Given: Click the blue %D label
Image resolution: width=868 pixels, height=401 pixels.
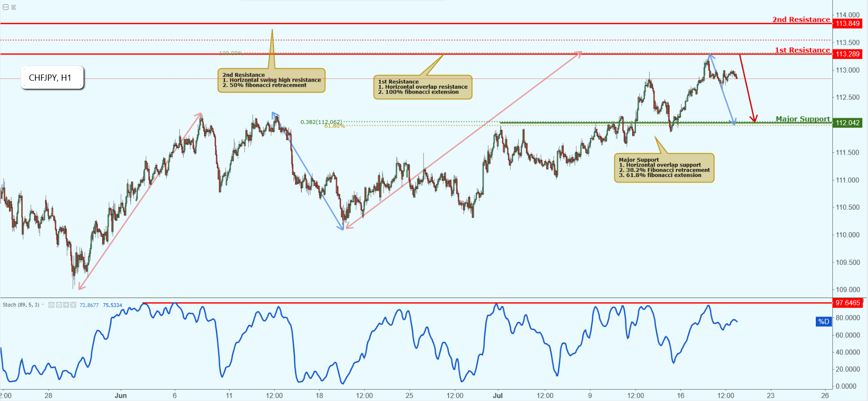Looking at the screenshot, I should pos(824,322).
